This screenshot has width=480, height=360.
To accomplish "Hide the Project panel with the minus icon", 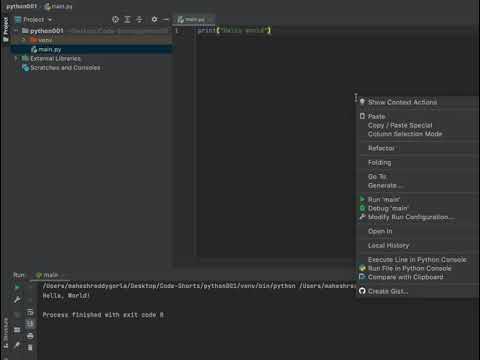I will [166, 19].
